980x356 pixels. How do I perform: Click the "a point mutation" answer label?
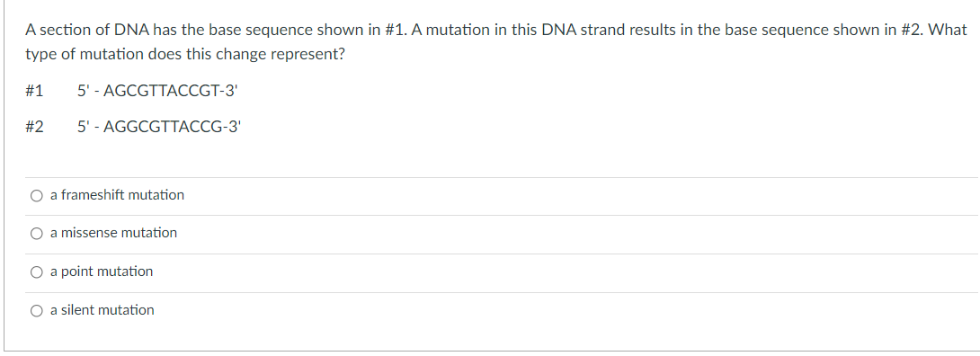click(102, 271)
